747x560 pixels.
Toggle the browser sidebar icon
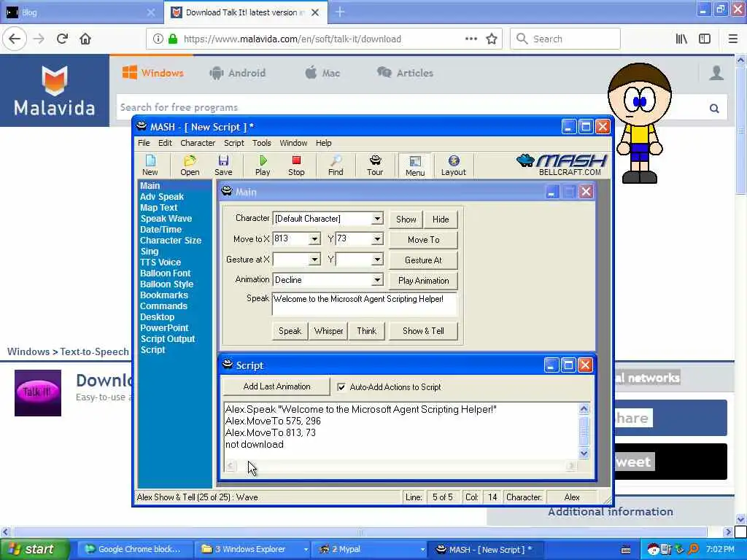(705, 39)
